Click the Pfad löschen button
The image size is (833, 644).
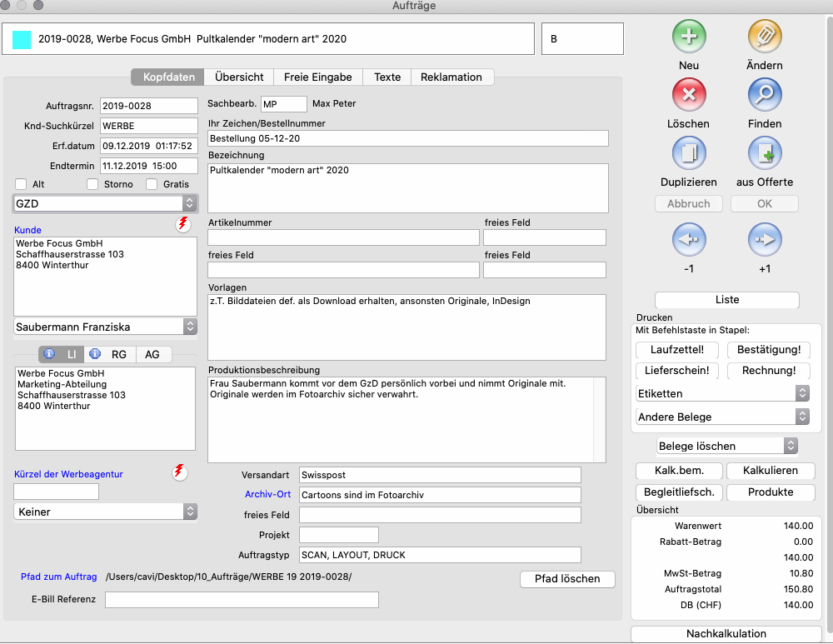(567, 579)
